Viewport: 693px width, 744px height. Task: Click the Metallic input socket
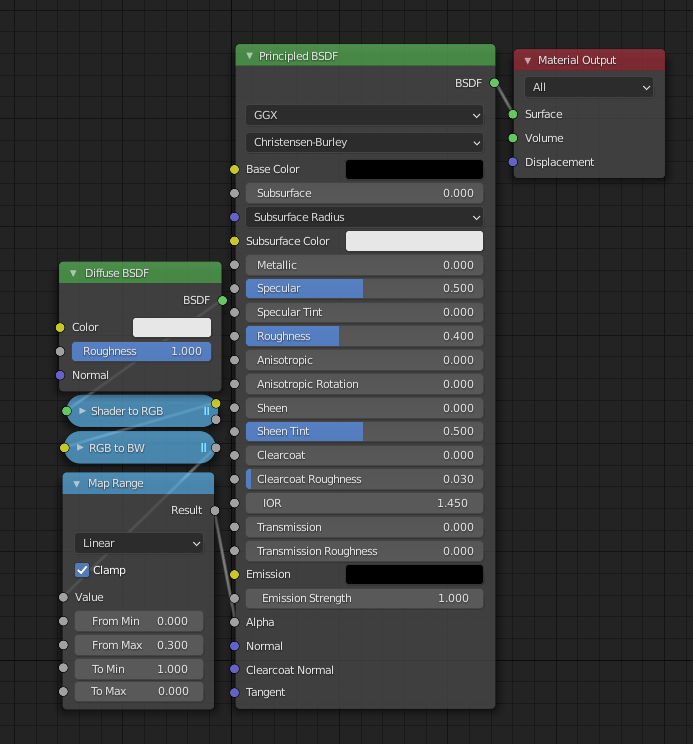coord(234,265)
